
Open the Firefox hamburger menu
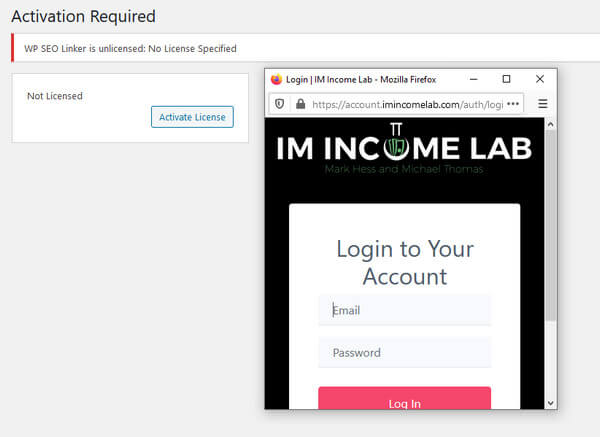(543, 104)
